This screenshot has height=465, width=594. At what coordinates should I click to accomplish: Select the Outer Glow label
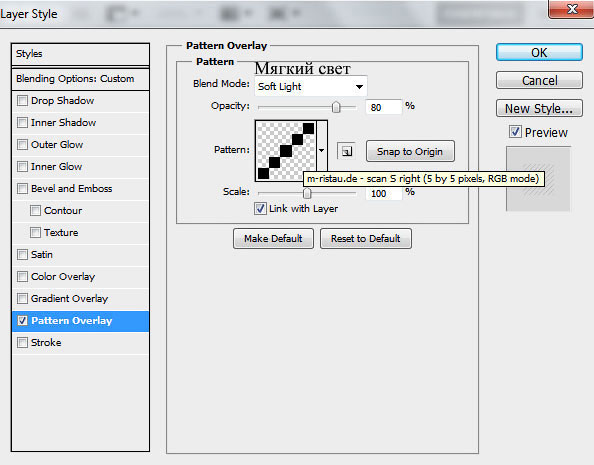pyautogui.click(x=57, y=144)
